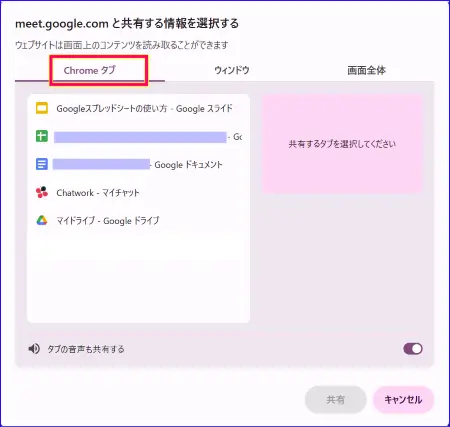Click the Chatwork icon
This screenshot has width=450, height=427.
point(42,192)
